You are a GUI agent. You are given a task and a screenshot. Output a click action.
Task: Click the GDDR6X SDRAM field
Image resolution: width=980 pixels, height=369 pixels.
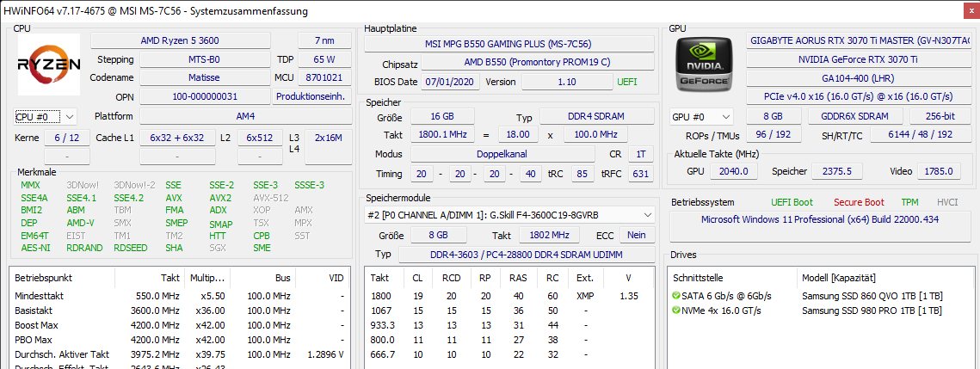(x=856, y=117)
